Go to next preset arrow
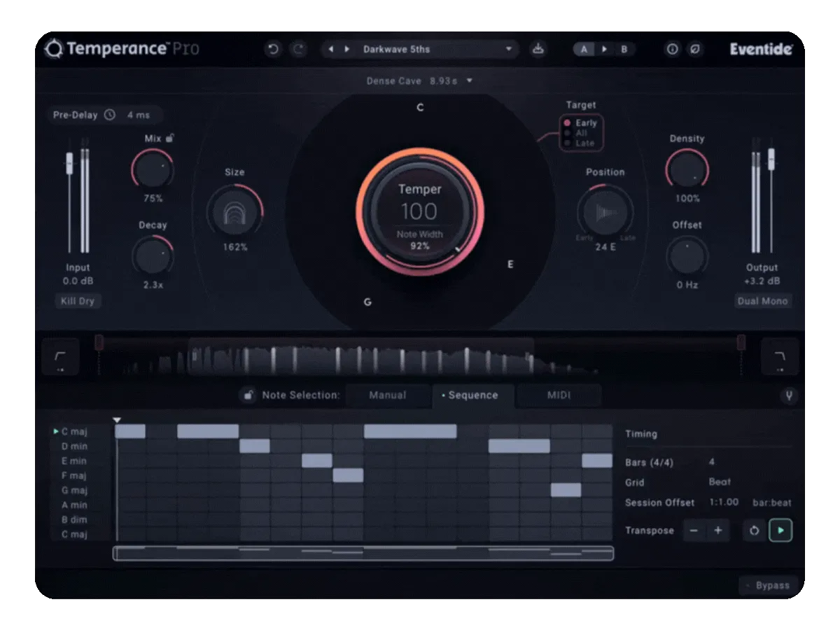 pos(347,50)
